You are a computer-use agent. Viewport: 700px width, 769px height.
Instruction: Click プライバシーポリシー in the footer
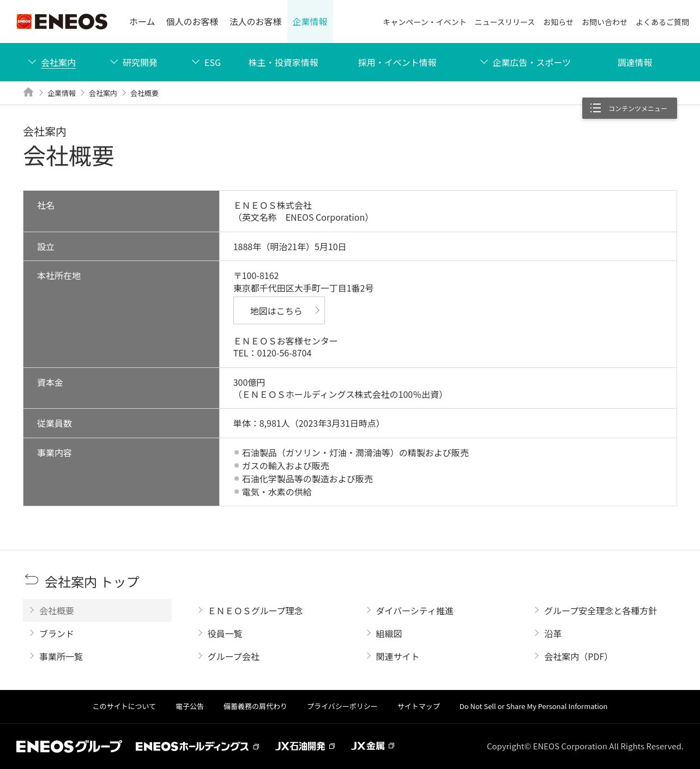click(x=342, y=706)
